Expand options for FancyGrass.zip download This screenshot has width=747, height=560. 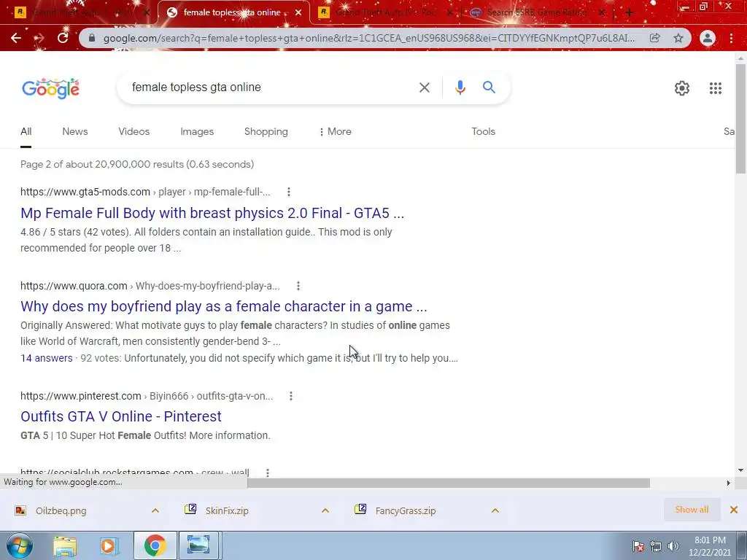(495, 510)
